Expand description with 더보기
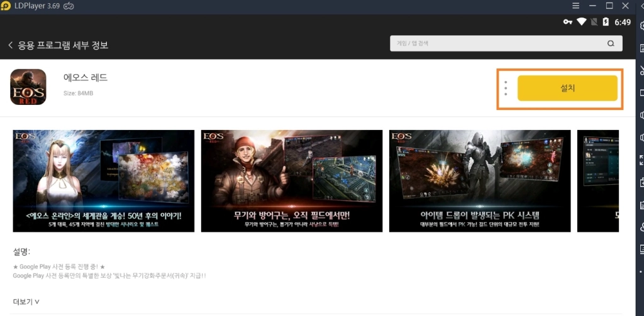 (26, 302)
